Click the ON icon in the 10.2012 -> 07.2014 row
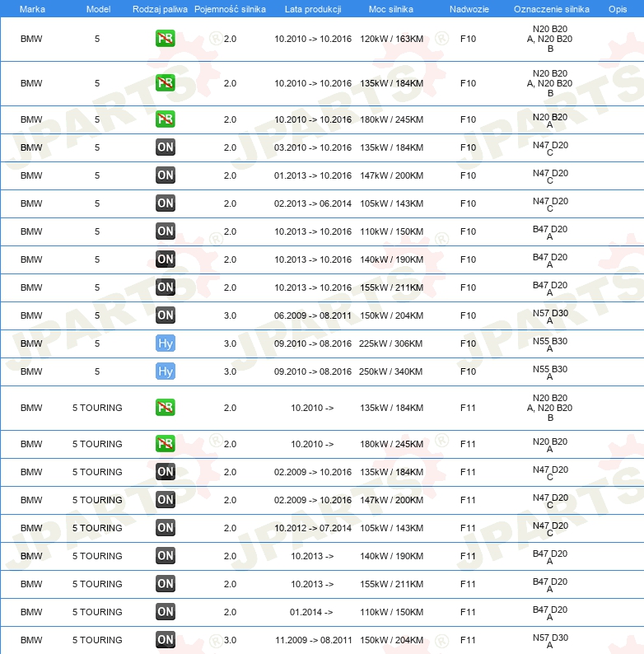 [x=166, y=528]
